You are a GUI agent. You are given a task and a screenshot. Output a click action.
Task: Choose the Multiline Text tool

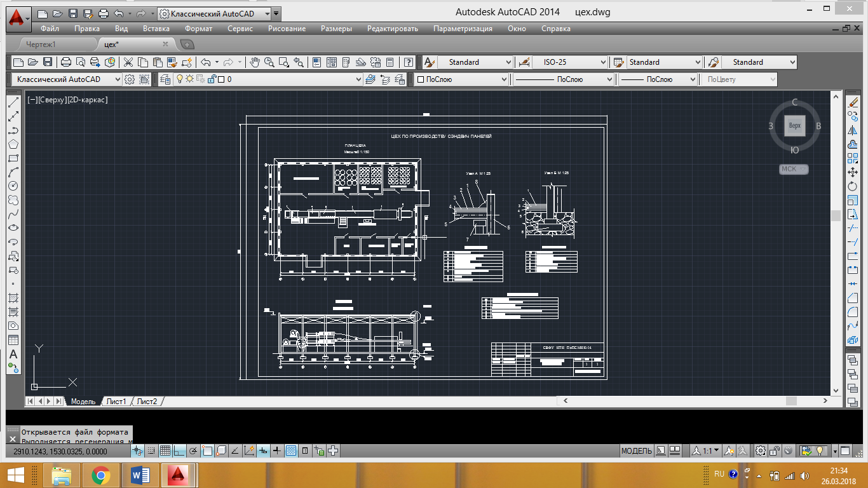click(x=13, y=354)
